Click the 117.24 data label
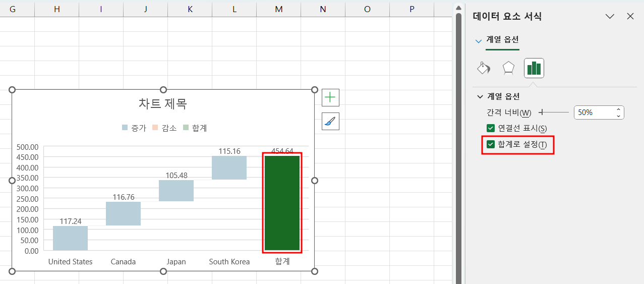Viewport: 644px width, 284px height. click(70, 221)
